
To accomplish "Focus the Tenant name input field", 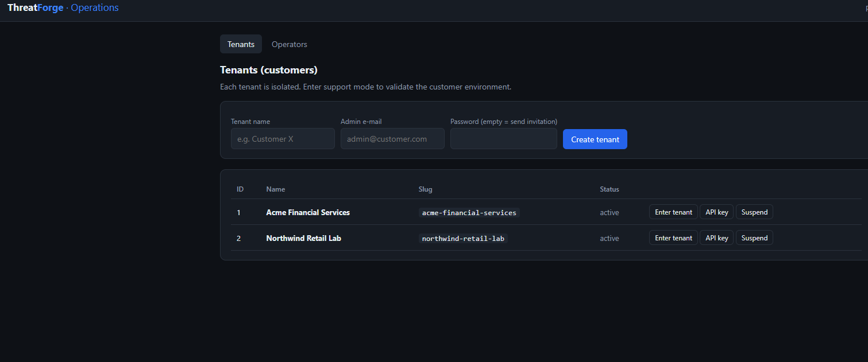I will coord(283,139).
